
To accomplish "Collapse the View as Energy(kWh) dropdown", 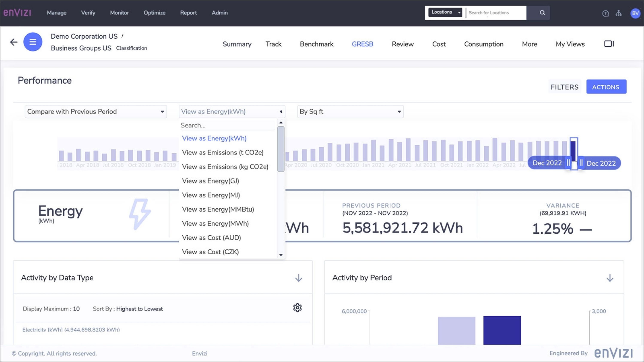I will 232,111.
